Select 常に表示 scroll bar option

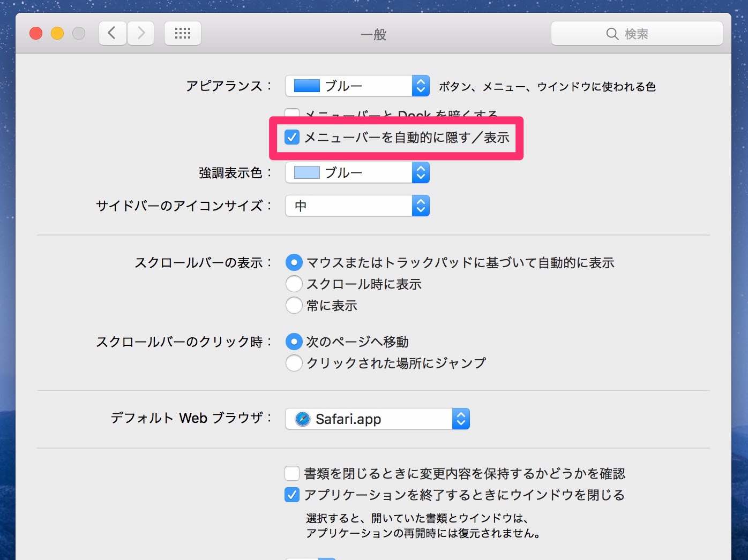(x=294, y=305)
